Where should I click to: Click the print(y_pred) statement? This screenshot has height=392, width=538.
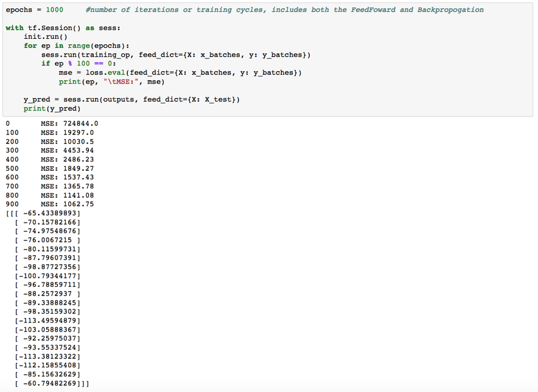pos(52,108)
